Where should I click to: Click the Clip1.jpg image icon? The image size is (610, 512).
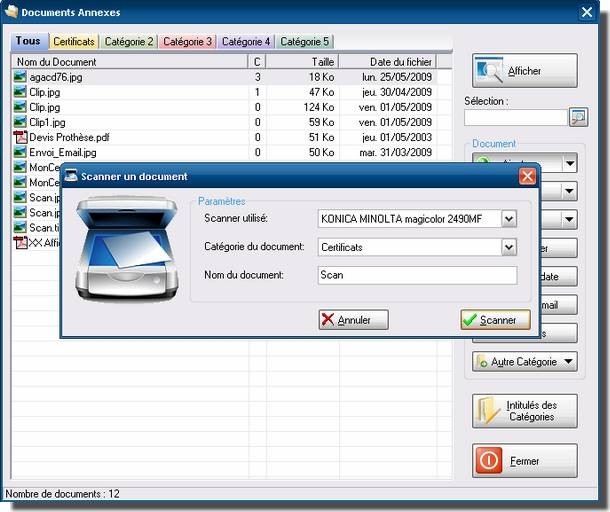point(20,122)
